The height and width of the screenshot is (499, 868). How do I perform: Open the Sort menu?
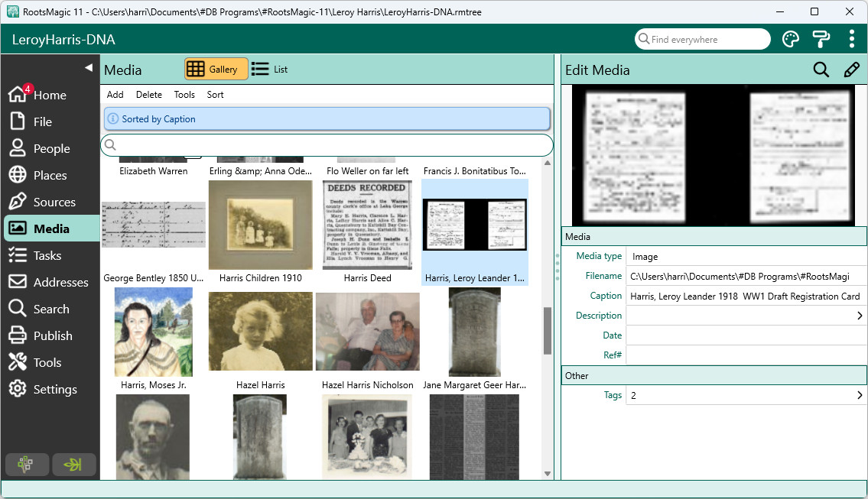216,95
